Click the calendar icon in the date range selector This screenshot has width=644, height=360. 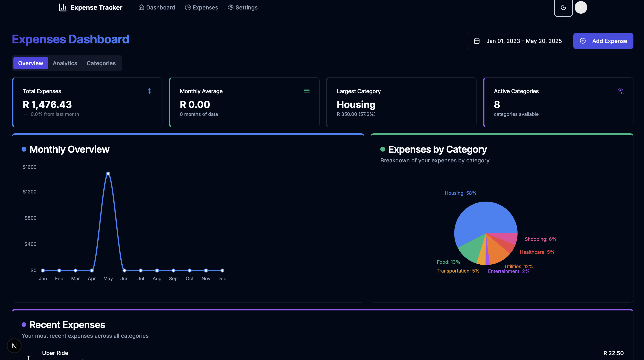477,41
